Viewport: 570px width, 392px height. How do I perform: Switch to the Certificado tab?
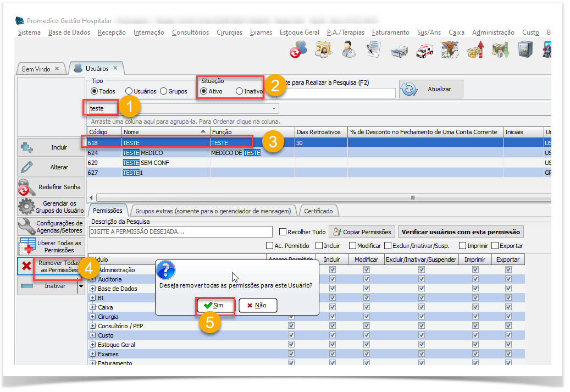pos(318,211)
